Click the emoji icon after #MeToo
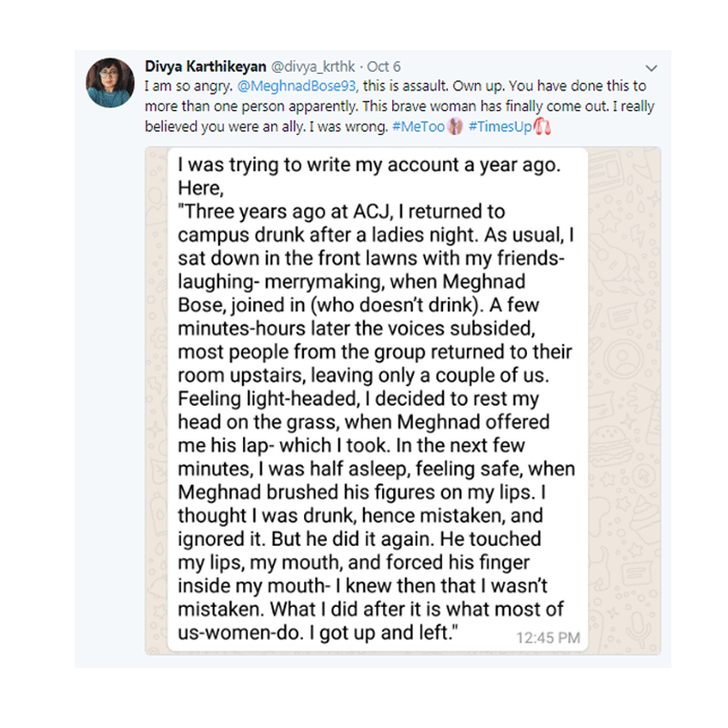The width and height of the screenshot is (728, 728). [455, 126]
